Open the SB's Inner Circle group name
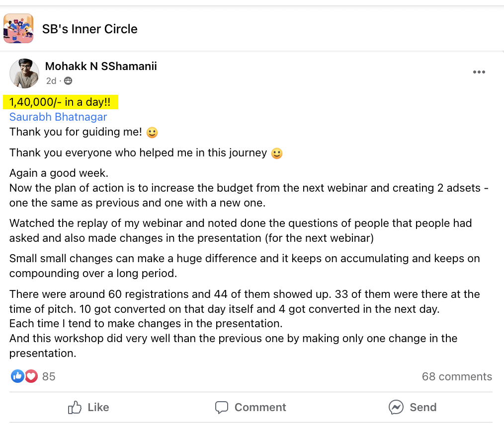 (x=89, y=29)
